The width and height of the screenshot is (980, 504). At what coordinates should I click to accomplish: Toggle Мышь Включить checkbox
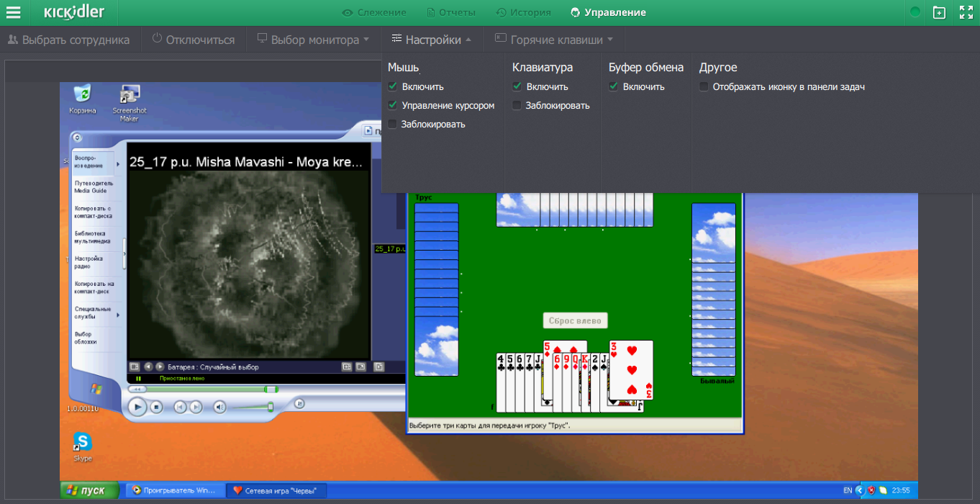[x=392, y=86]
